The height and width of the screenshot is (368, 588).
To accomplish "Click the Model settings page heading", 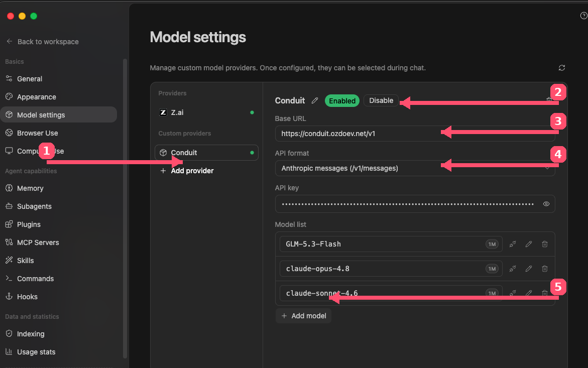I will tap(198, 37).
